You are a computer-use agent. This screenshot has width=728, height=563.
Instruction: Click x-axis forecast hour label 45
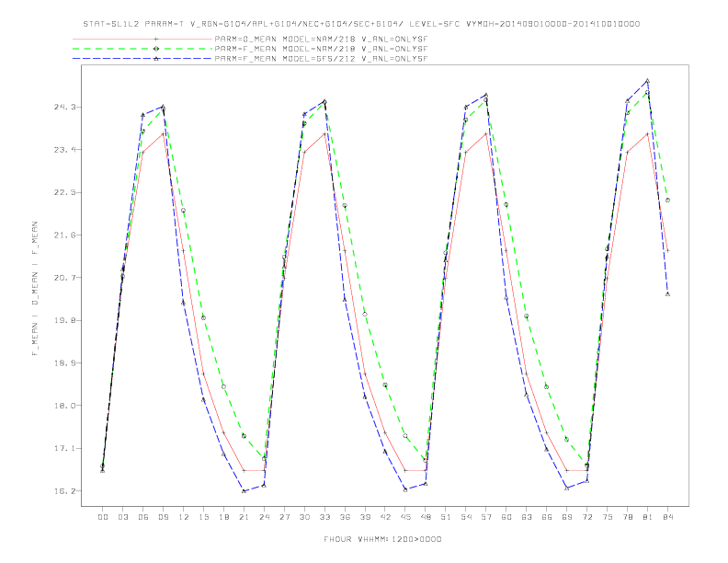405,517
